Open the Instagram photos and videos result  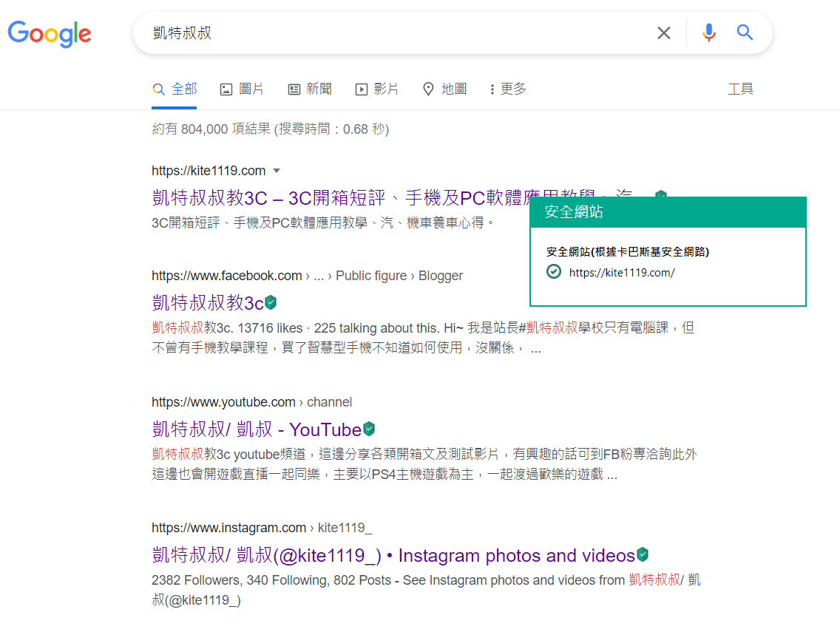[392, 555]
